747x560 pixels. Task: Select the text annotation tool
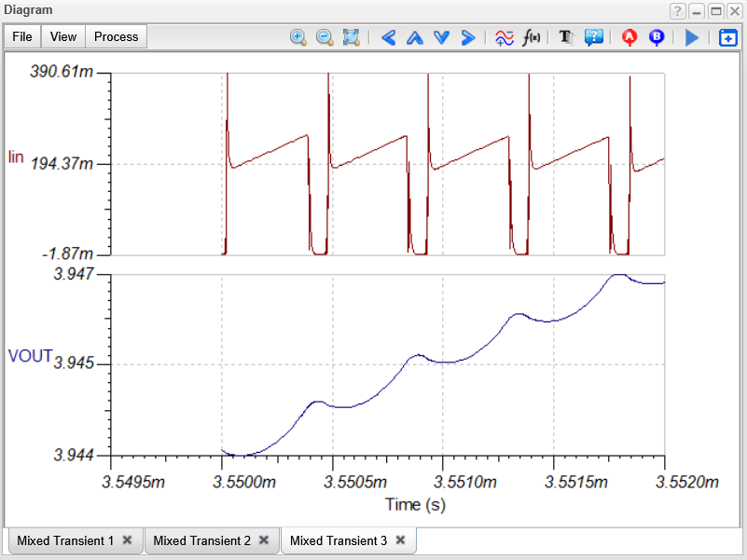[565, 37]
